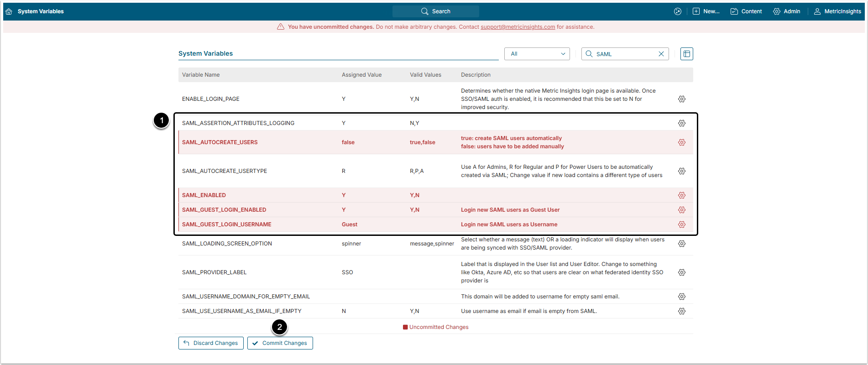Clear the SAML search filter text
The image size is (868, 365).
click(x=661, y=54)
